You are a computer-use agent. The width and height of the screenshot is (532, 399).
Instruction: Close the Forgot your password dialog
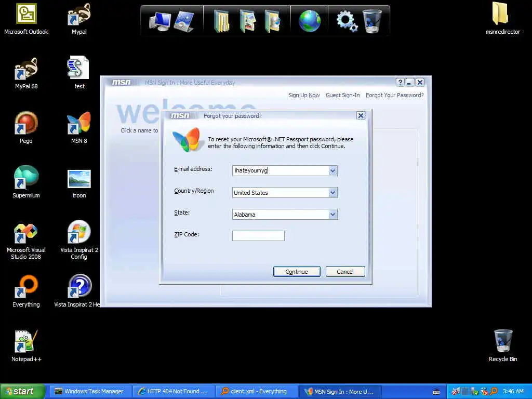[361, 116]
